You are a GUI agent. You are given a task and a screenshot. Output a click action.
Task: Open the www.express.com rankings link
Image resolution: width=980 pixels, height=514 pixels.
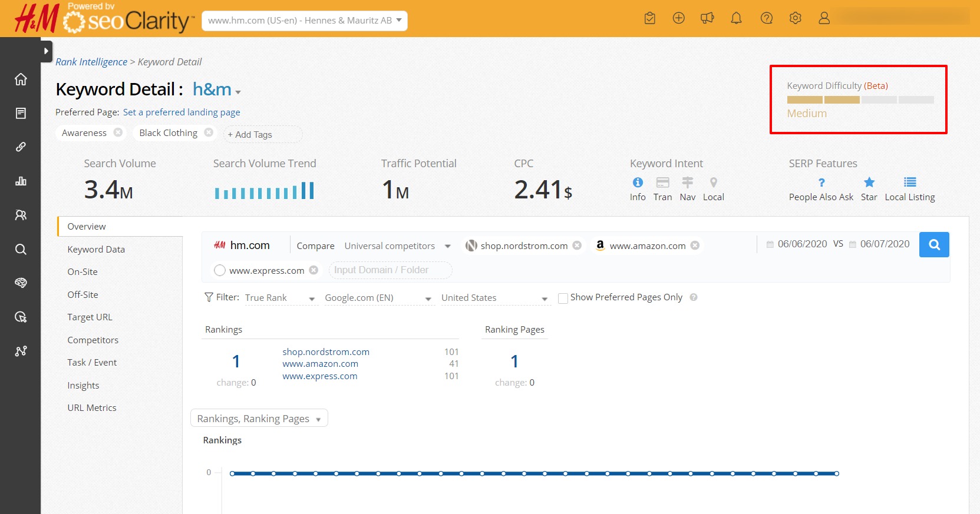pos(320,376)
